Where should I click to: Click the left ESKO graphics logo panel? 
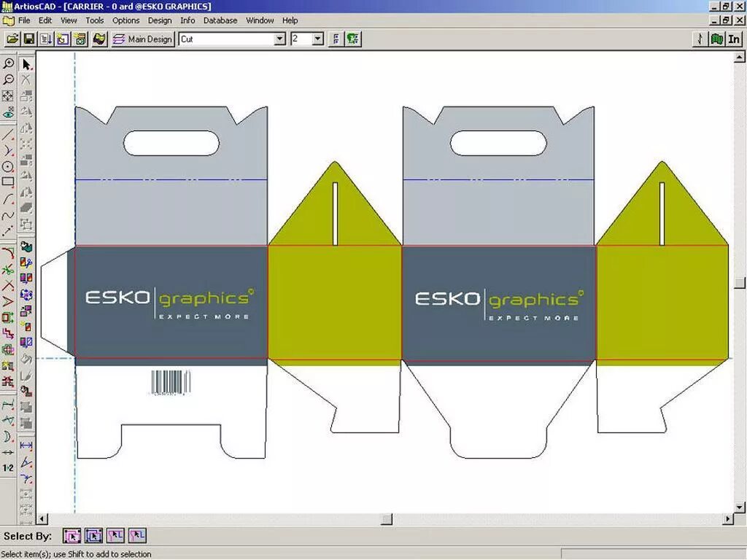pos(169,303)
